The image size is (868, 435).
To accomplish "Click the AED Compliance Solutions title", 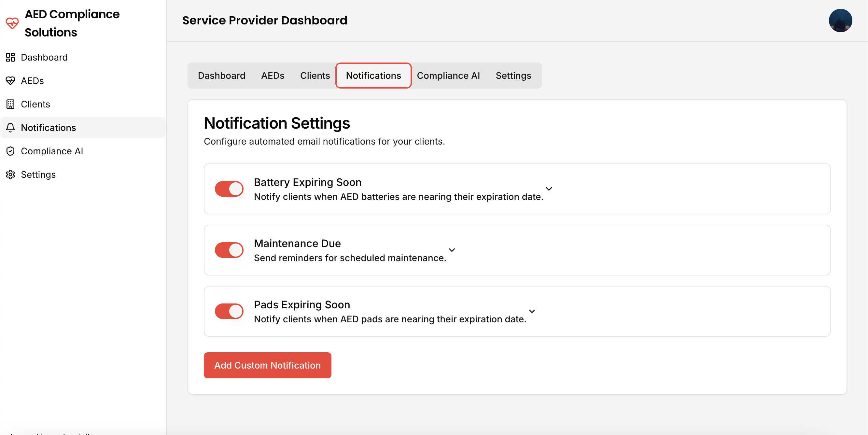I will click(x=72, y=23).
